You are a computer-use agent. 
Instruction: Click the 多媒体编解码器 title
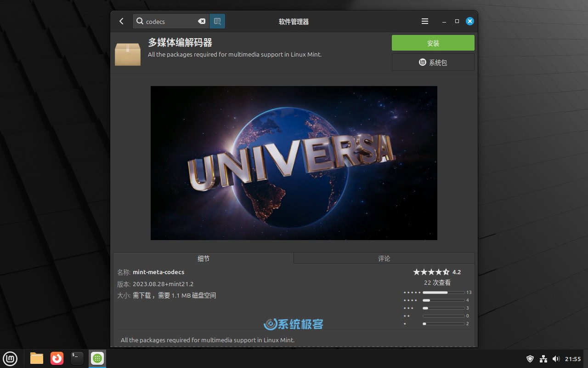[180, 43]
